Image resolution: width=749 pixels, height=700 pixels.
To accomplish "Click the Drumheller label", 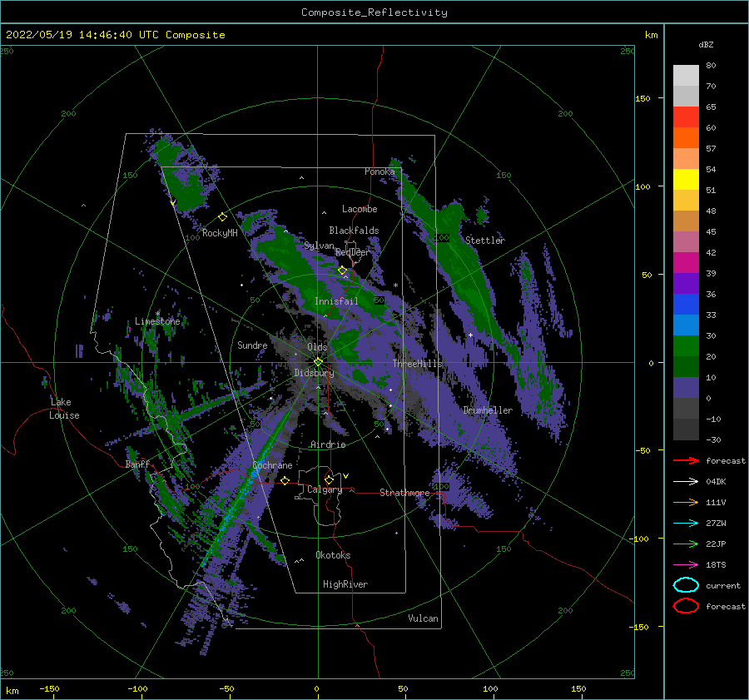I will coord(488,410).
